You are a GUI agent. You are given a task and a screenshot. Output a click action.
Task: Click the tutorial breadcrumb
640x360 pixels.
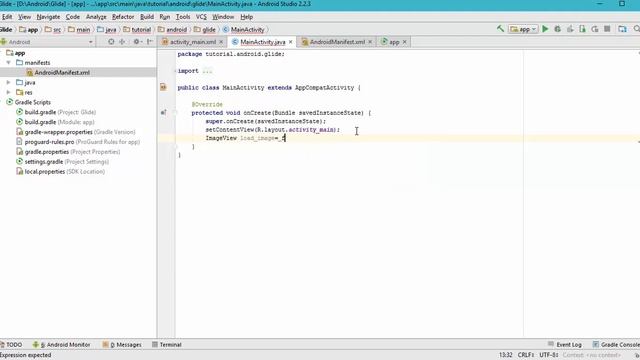click(137, 29)
